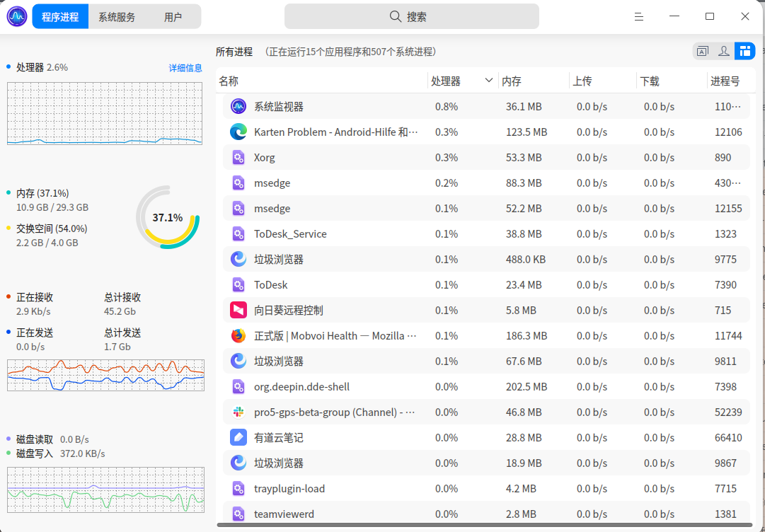Click the System Monitor app logo
This screenshot has width=765, height=532.
[x=17, y=16]
